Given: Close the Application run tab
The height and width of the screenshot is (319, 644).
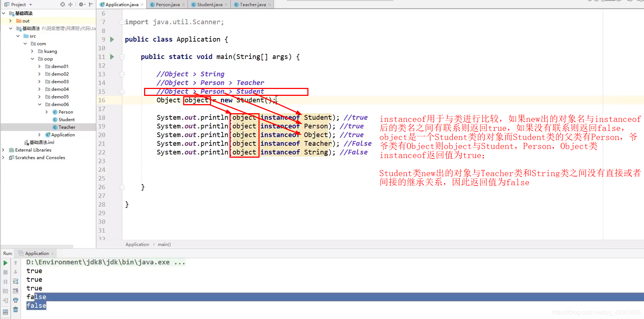Looking at the screenshot, I should 53,254.
